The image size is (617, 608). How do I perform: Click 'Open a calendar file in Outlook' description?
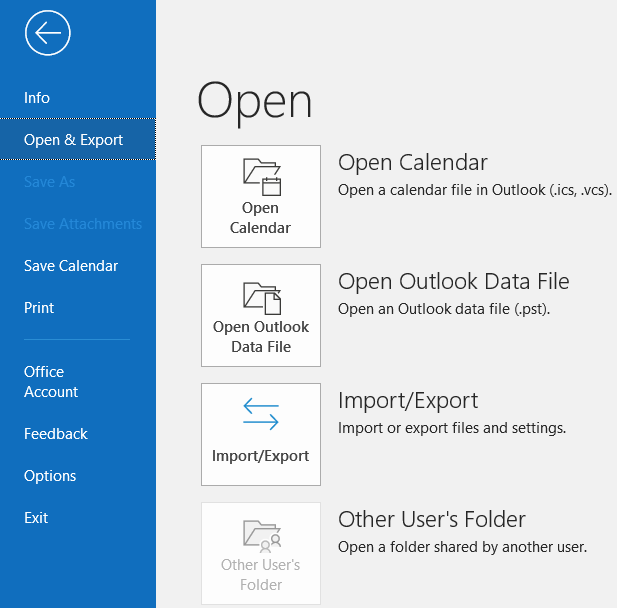(475, 190)
